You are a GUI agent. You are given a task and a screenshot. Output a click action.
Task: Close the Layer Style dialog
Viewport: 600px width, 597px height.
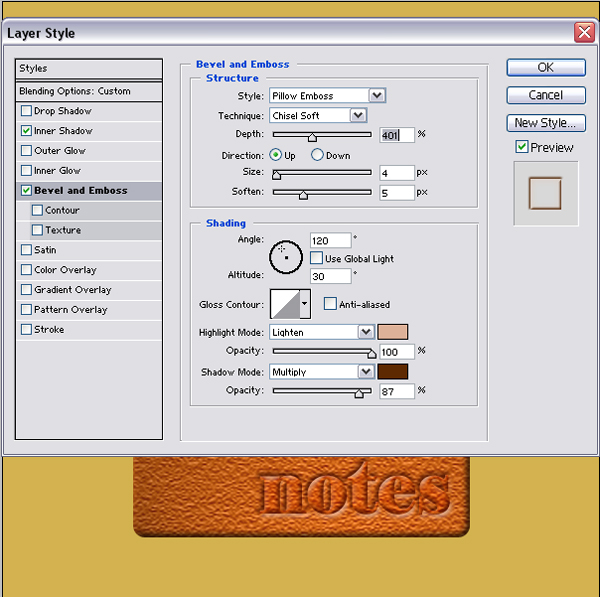pyautogui.click(x=584, y=32)
